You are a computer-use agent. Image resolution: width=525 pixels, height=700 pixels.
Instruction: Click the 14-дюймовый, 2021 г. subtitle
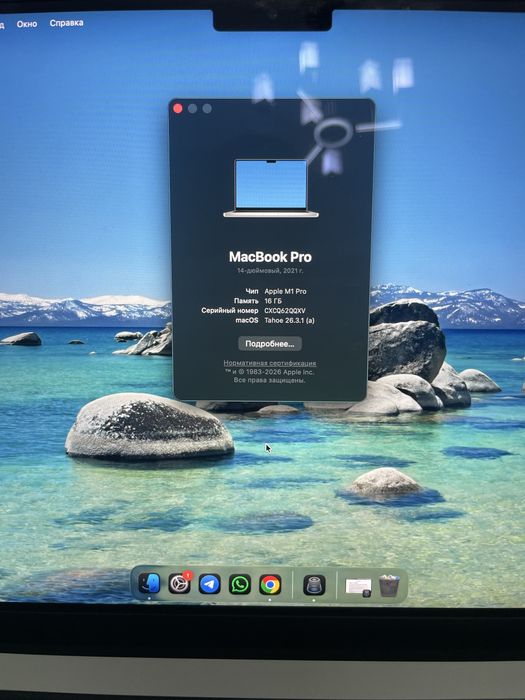pos(270,271)
